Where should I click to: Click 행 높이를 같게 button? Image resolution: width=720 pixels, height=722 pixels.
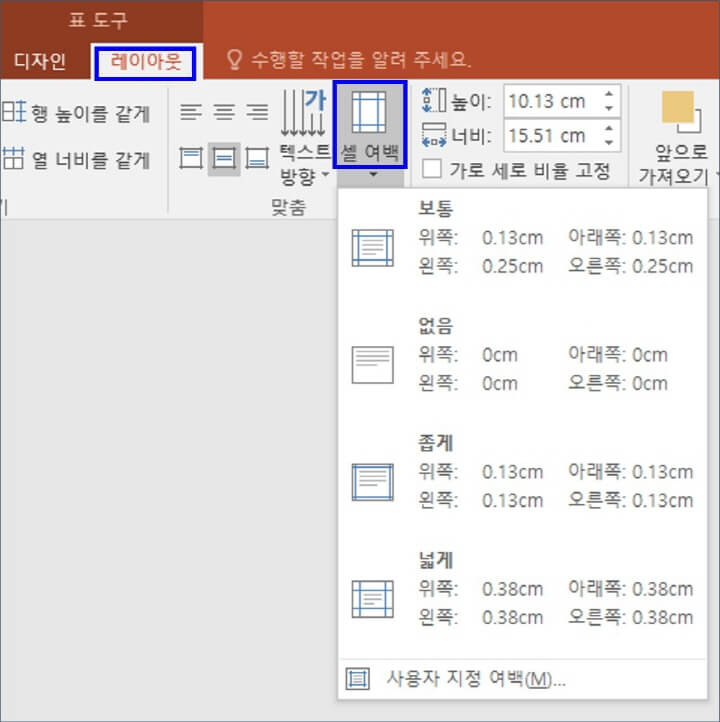click(76, 113)
